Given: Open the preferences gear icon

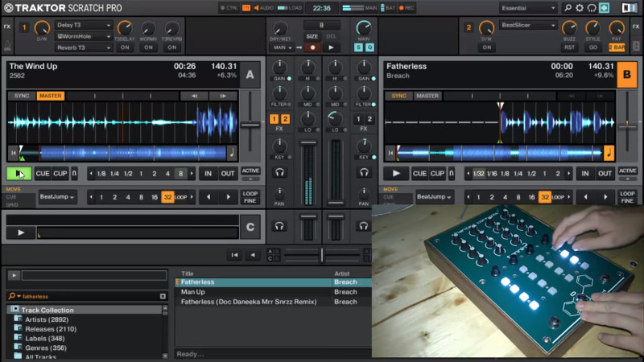Looking at the screenshot, I should coord(578,8).
